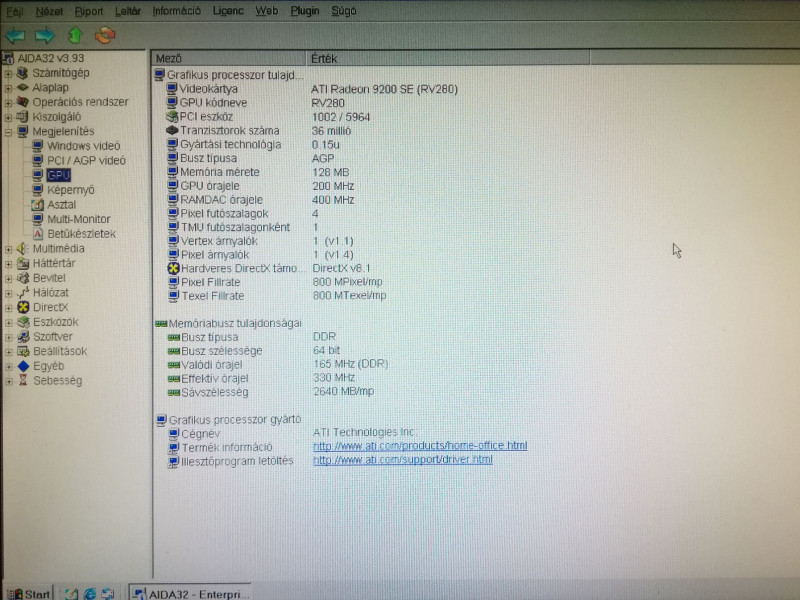This screenshot has width=800, height=600.
Task: Click the Tranzisztorok száma chip icon
Action: 172,131
